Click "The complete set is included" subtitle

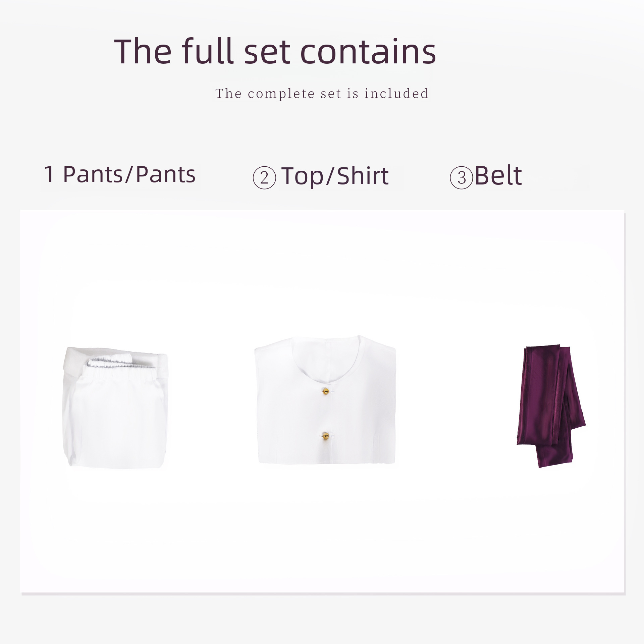322,94
